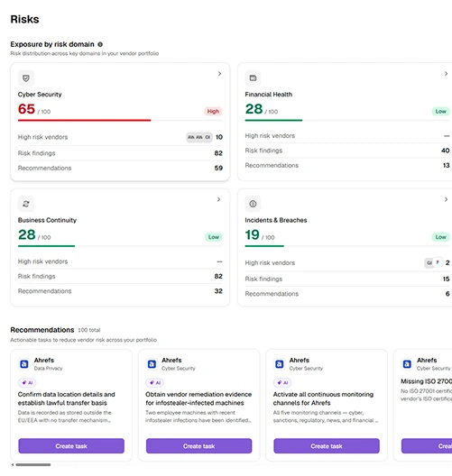Expand the Incidents & Breaches card chevron
The width and height of the screenshot is (452, 476).
pyautogui.click(x=446, y=199)
